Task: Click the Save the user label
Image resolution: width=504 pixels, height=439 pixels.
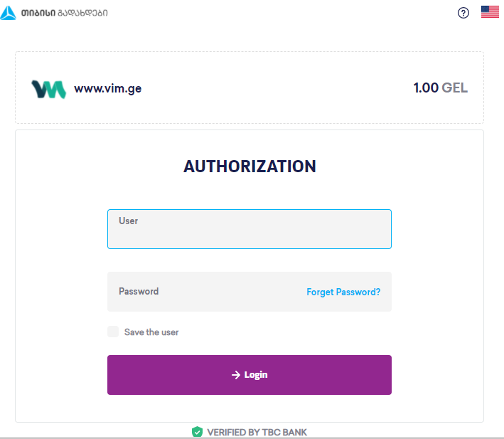Action: pyautogui.click(x=151, y=332)
